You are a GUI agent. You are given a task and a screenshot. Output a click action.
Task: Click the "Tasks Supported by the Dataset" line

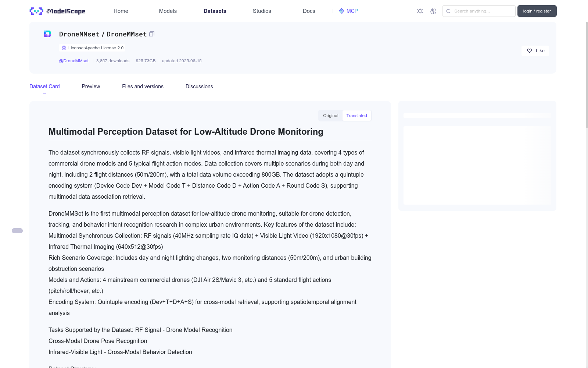pos(140,330)
